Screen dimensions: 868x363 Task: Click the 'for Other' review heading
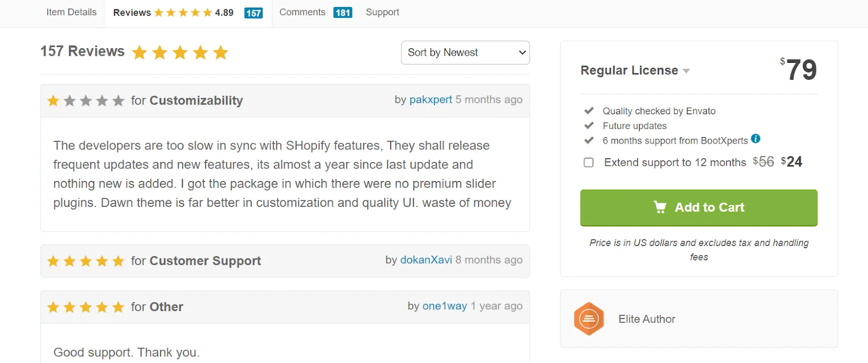157,307
